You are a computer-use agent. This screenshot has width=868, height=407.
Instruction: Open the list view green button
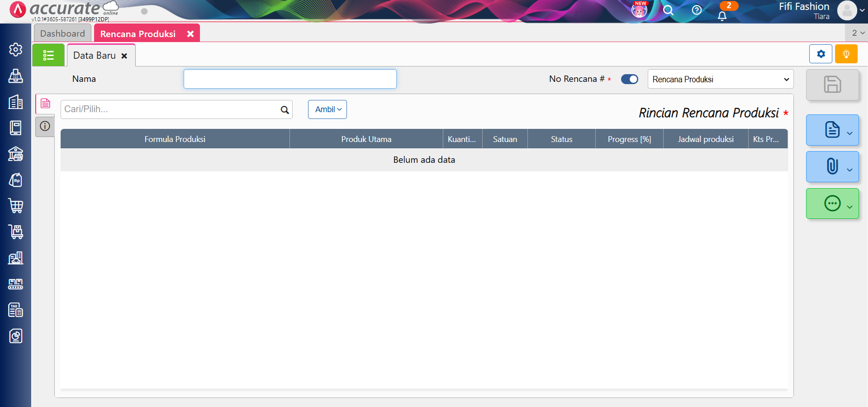click(48, 55)
